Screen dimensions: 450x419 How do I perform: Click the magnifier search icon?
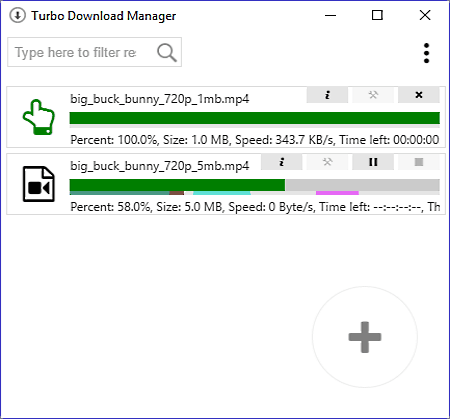[x=167, y=52]
